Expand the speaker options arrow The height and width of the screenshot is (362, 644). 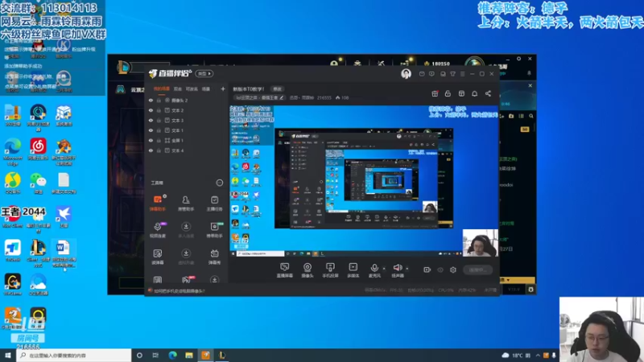407,269
